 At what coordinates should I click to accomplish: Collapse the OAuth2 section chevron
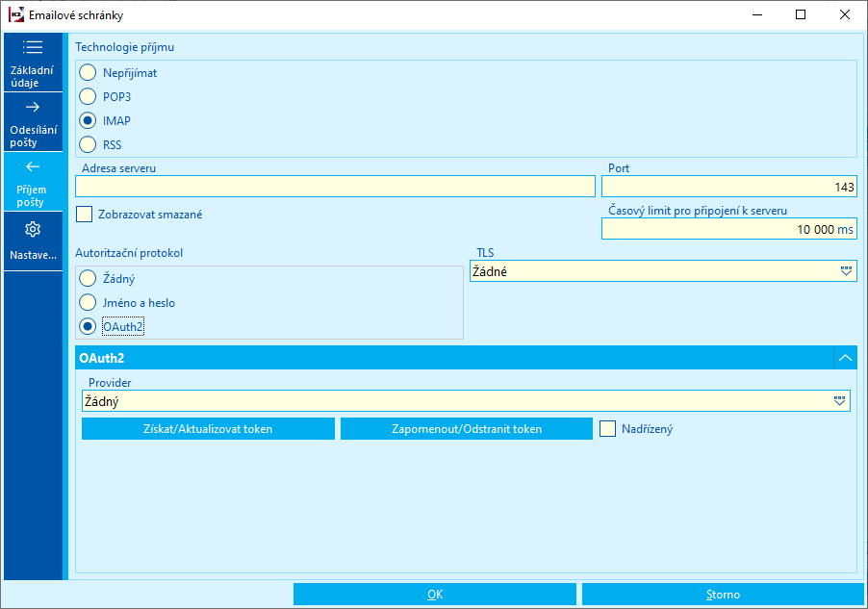click(x=845, y=358)
